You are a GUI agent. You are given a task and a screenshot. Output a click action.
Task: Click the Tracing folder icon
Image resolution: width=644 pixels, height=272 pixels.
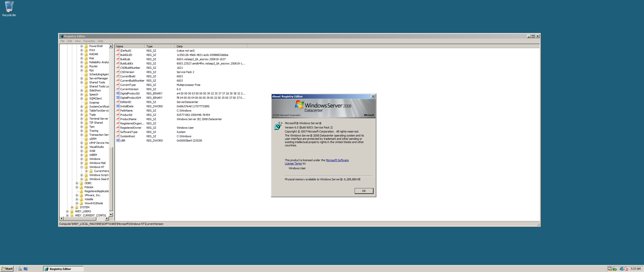[x=86, y=131]
